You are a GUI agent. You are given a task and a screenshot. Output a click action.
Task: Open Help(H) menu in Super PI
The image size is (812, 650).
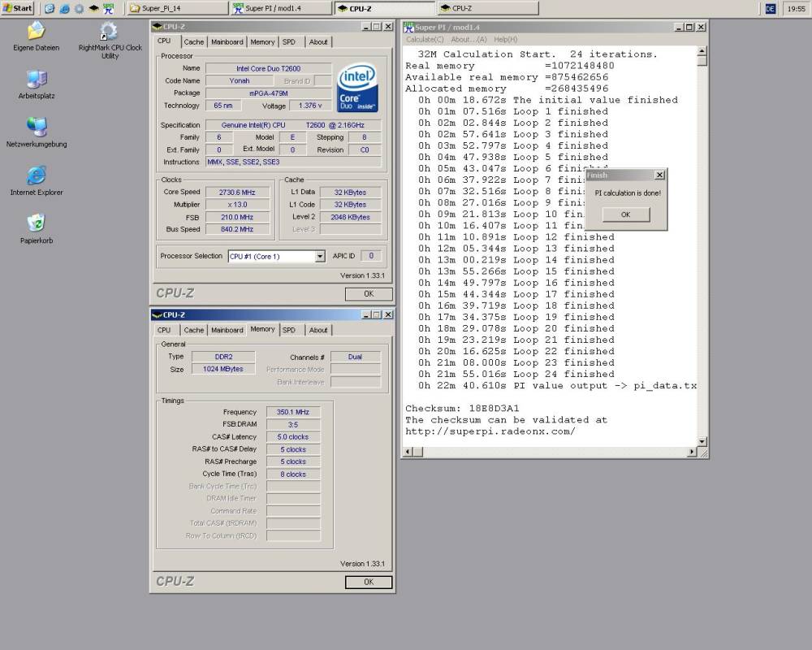point(505,39)
